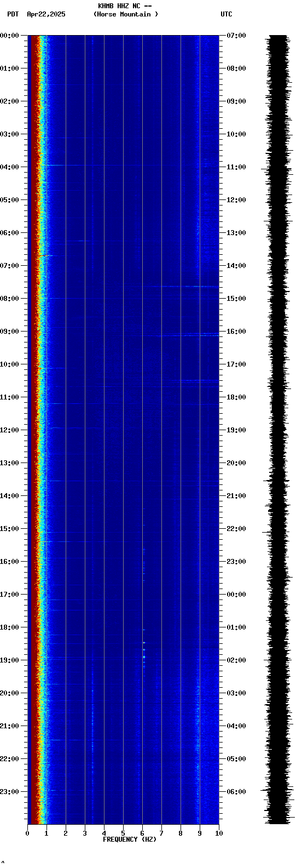The width and height of the screenshot is (302, 868).
Task: Click frequency axis tick label '3'
Action: pos(85,833)
